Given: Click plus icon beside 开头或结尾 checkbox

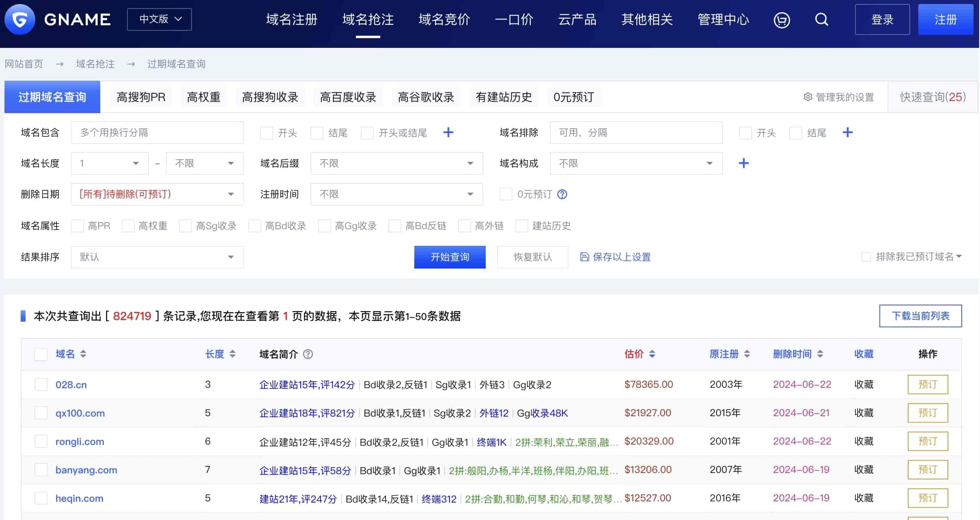Looking at the screenshot, I should tap(448, 132).
